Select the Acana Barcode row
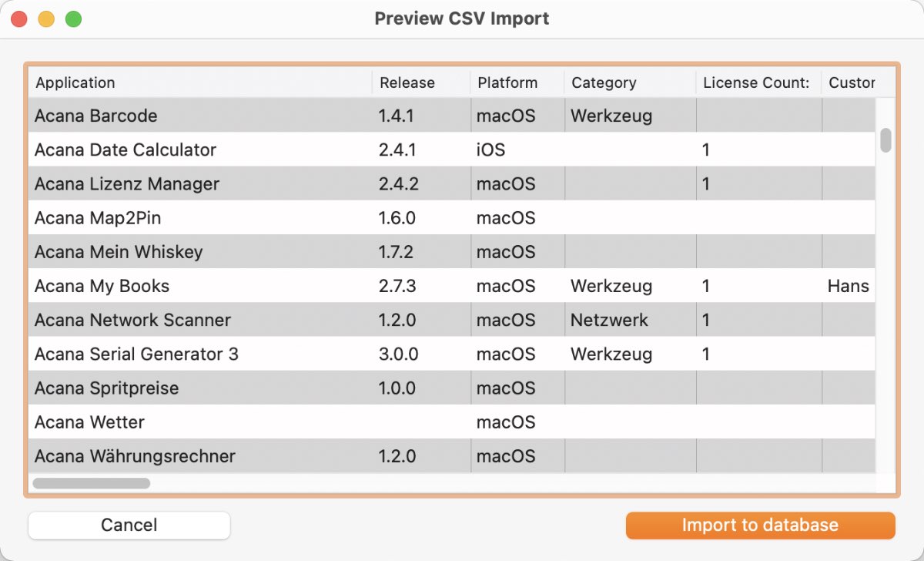Screen dimensions: 924x561 (x=96, y=116)
